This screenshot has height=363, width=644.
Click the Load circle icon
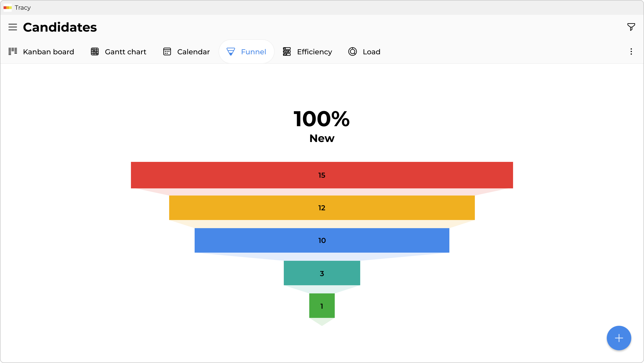353,51
